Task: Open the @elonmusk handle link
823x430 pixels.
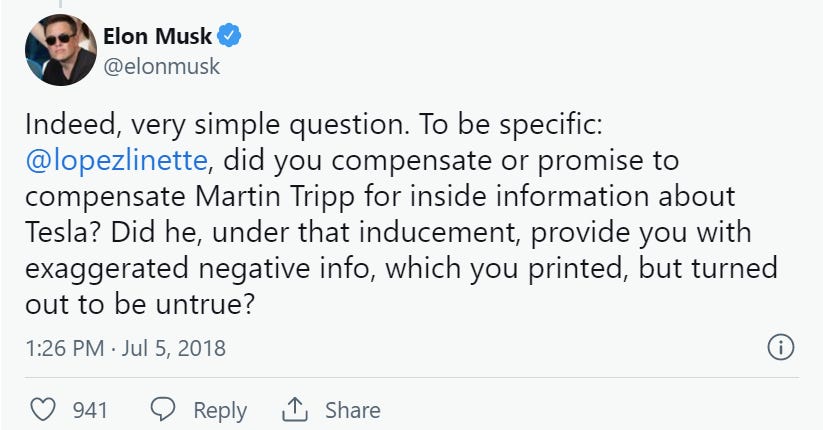Action: [x=161, y=66]
